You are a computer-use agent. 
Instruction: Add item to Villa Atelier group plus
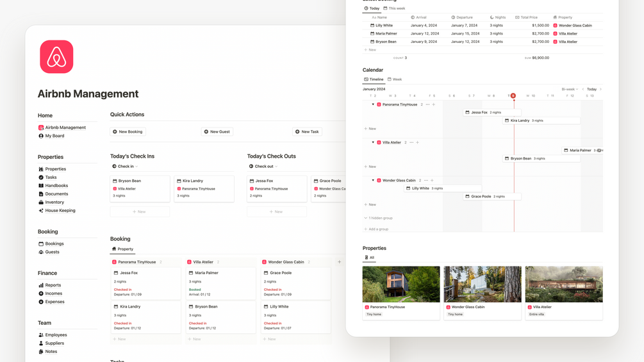(x=417, y=142)
